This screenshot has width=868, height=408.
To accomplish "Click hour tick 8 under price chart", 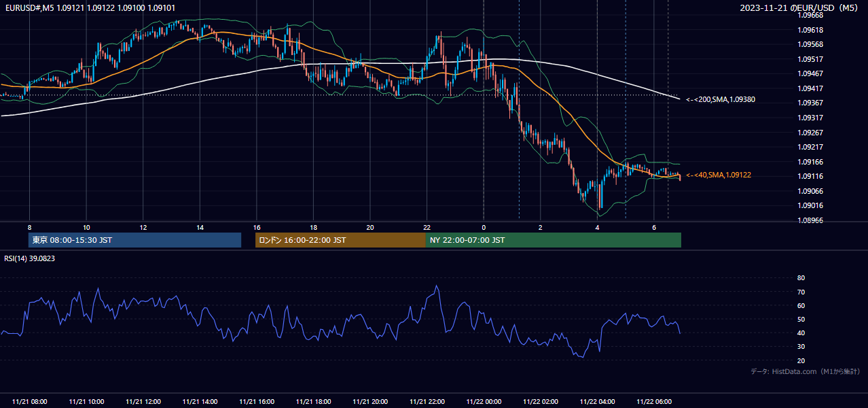I will point(30,227).
